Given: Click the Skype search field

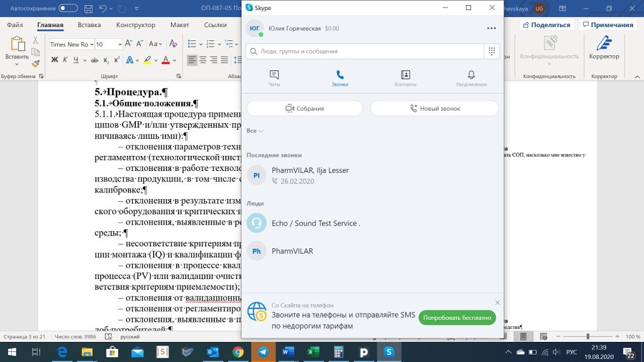Looking at the screenshot, I should pyautogui.click(x=365, y=52).
